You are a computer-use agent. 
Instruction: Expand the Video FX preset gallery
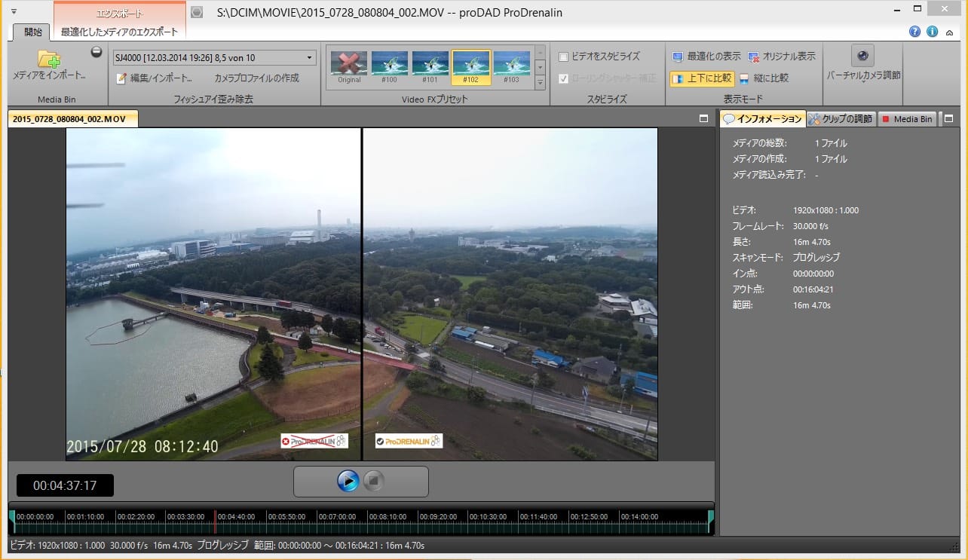(540, 81)
